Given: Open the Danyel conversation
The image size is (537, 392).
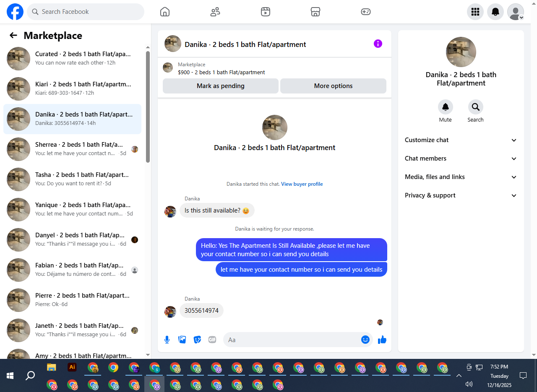Looking at the screenshot, I should coord(72,240).
